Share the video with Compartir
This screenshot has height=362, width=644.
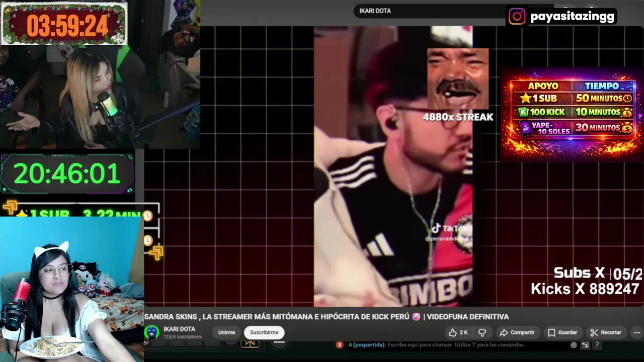(x=517, y=332)
